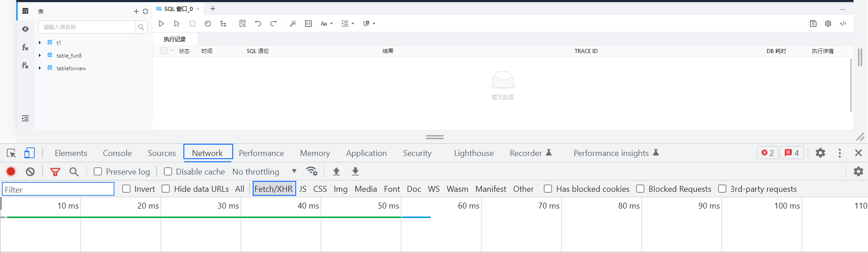Viewport: 868px width, 253px height.
Task: Clear the network log
Action: (30, 171)
